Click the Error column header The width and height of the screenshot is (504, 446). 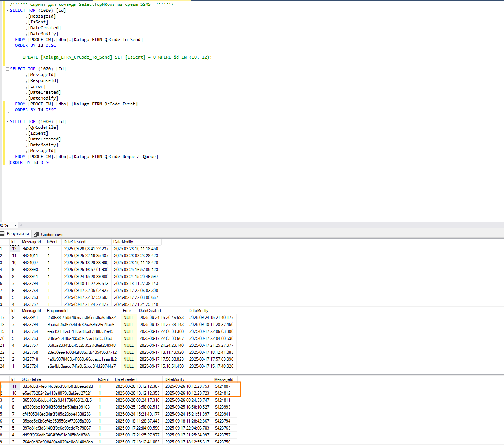pos(129,311)
